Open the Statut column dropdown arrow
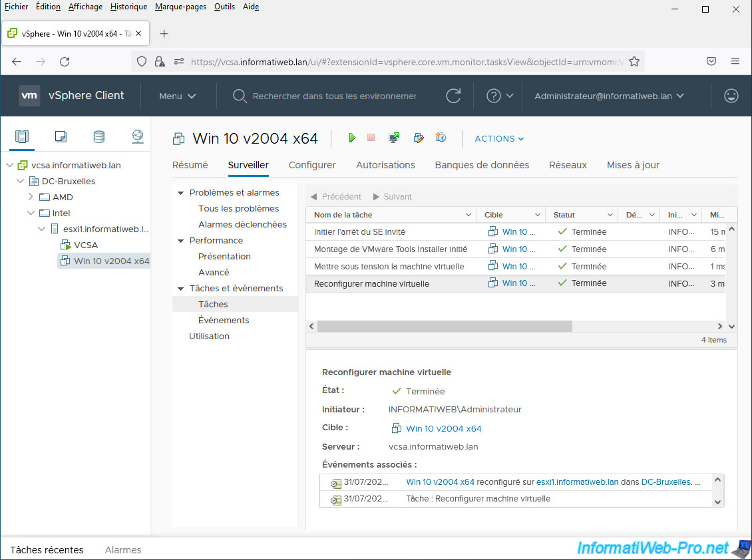The width and height of the screenshot is (752, 560). pyautogui.click(x=610, y=215)
